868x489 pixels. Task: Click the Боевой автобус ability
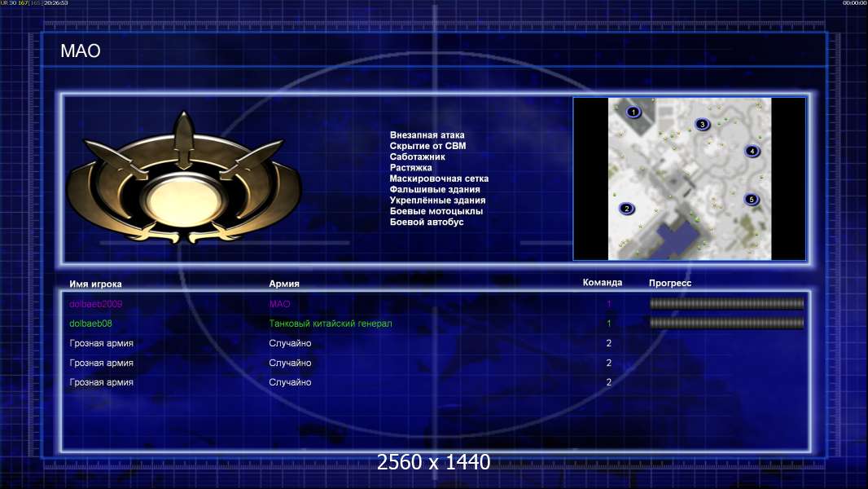(427, 222)
